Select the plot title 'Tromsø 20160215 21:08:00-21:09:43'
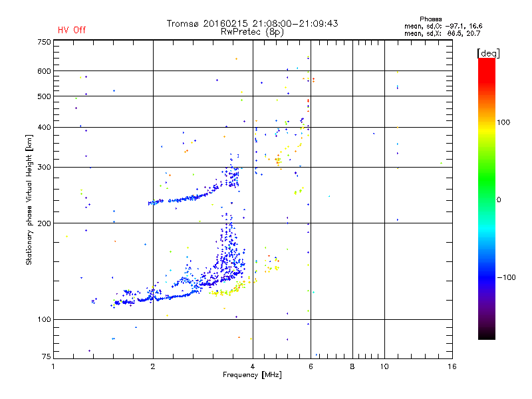Image resolution: width=532 pixels, height=399 pixels. (x=253, y=23)
